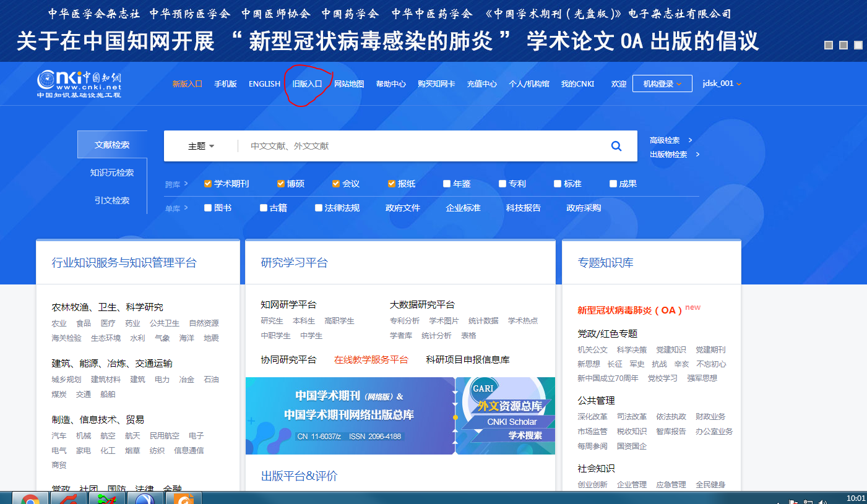Click the 政府文件 database link
The image size is (867, 504).
[403, 208]
